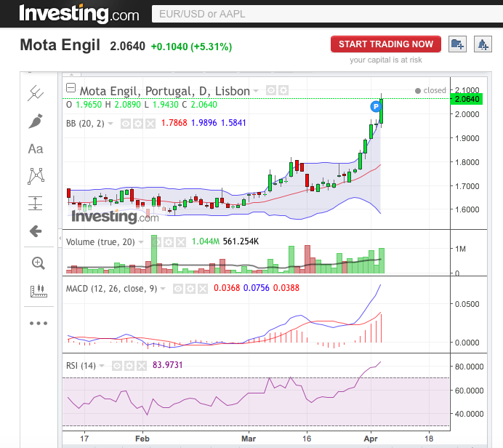The image size is (503, 448).
Task: Open Volume (true, 20) dropdown arrow
Action: pos(141,242)
